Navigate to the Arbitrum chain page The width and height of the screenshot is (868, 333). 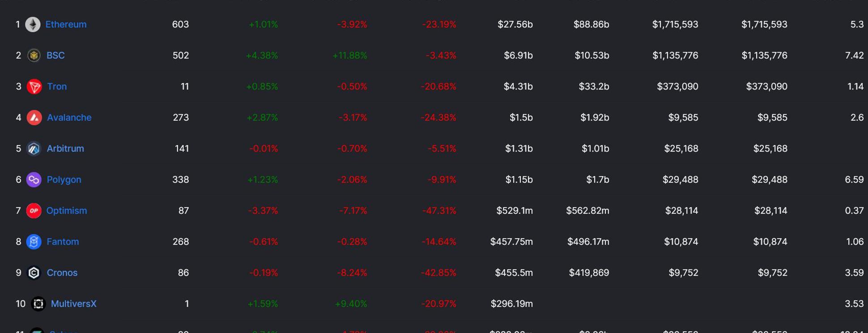[x=65, y=149]
